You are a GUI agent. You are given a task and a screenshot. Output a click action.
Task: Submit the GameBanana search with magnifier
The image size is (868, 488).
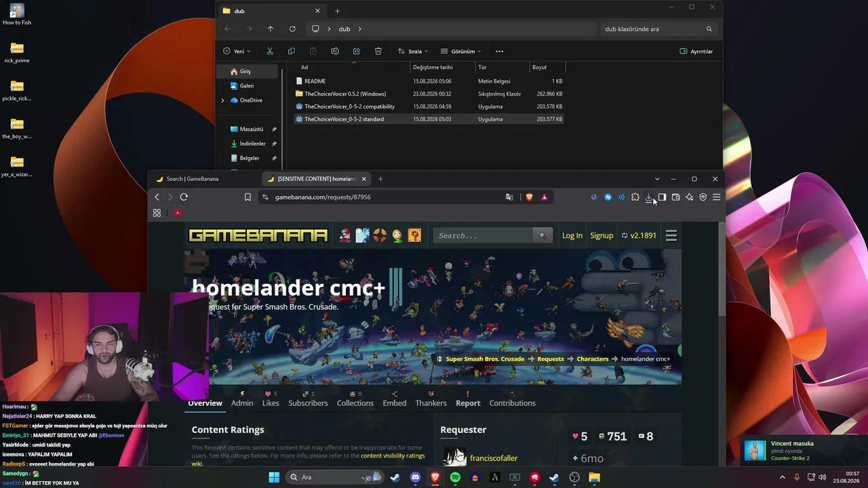(x=542, y=236)
